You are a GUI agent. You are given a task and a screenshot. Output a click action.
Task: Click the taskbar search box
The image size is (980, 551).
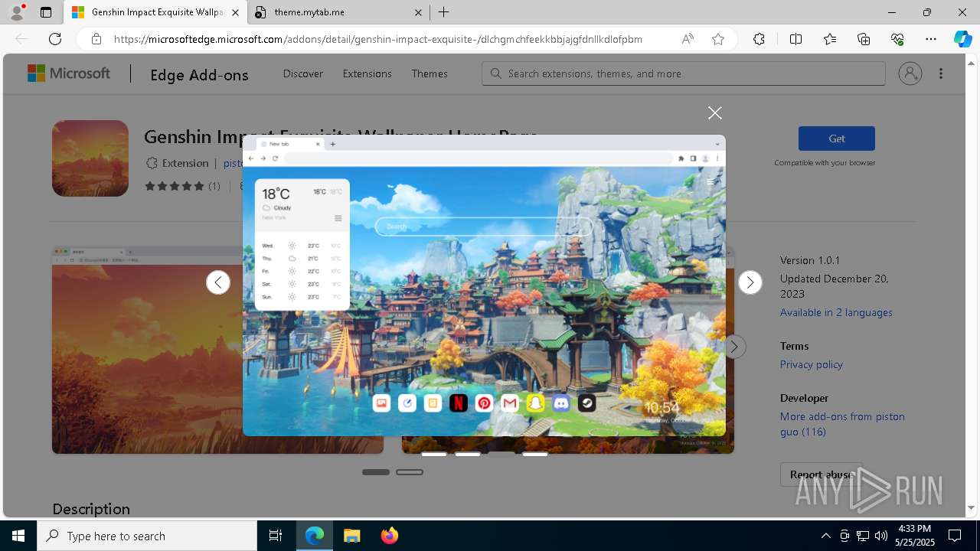click(147, 536)
